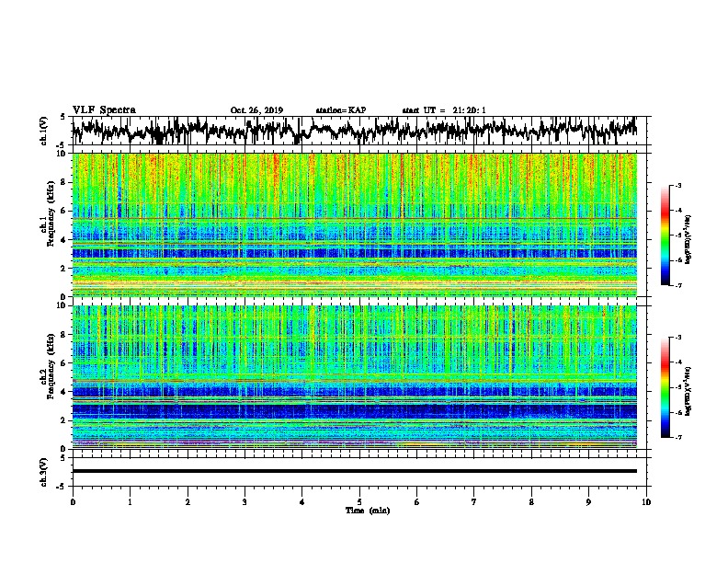Viewport: 728px width, 563px height.
Task: Click the "-7" tick on ch.1 colorbar
Action: coord(678,285)
